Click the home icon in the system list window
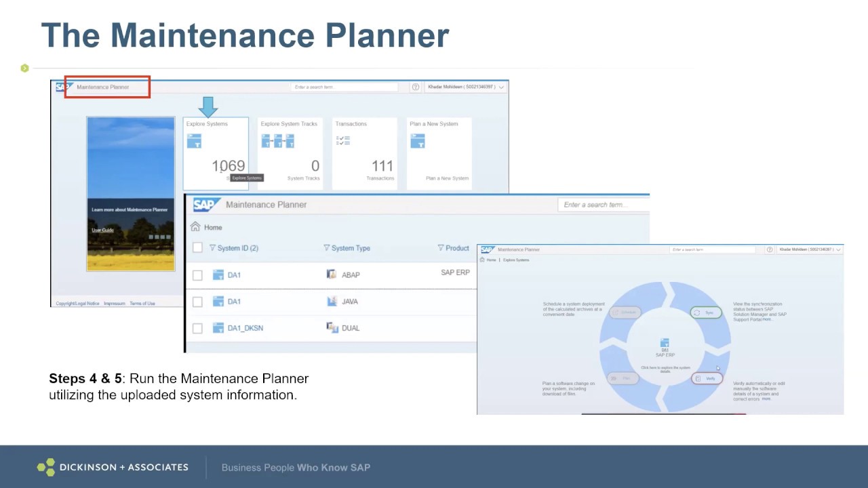868x488 pixels. pyautogui.click(x=196, y=227)
